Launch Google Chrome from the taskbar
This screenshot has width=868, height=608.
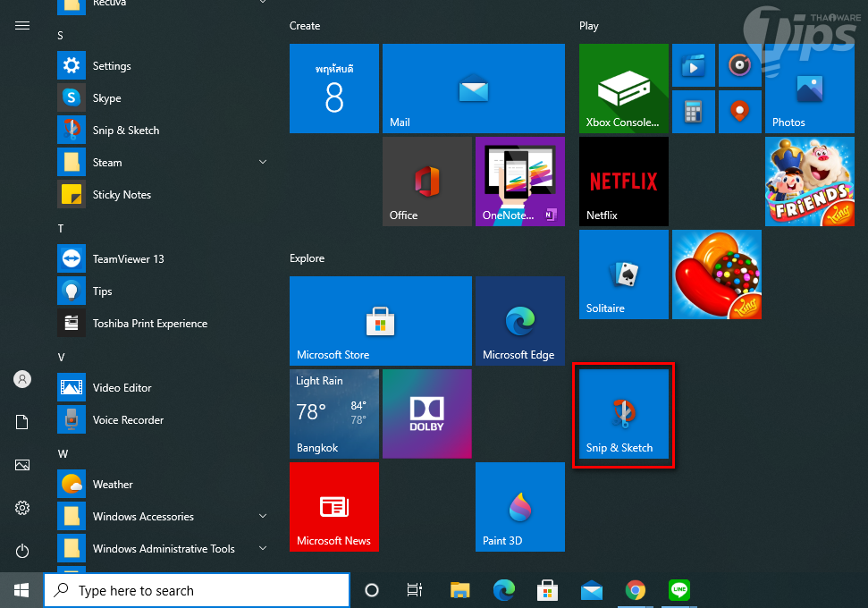tap(636, 590)
